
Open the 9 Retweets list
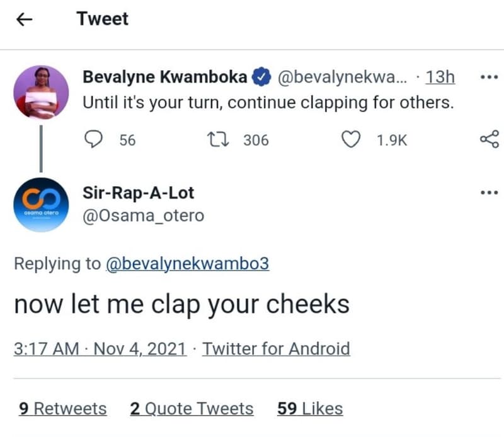[62, 409]
